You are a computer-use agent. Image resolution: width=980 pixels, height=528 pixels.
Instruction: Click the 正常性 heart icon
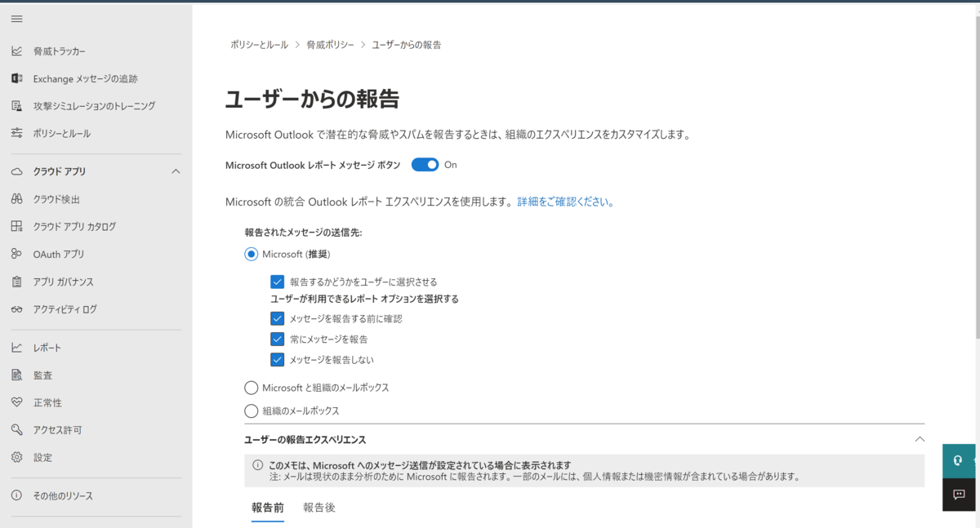16,402
